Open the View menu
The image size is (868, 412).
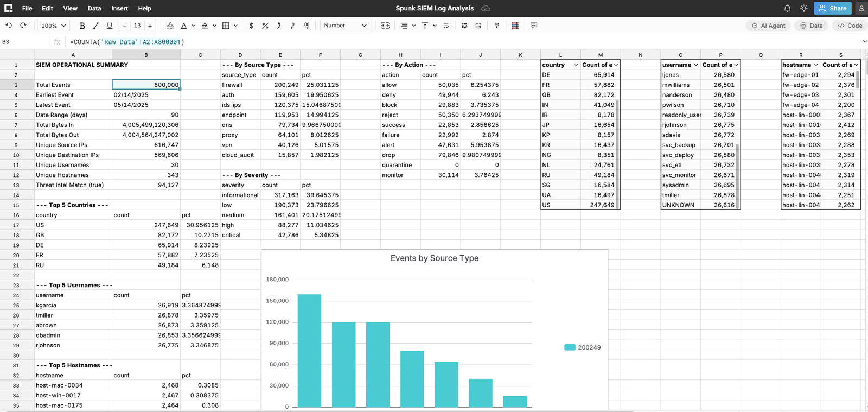coord(70,8)
